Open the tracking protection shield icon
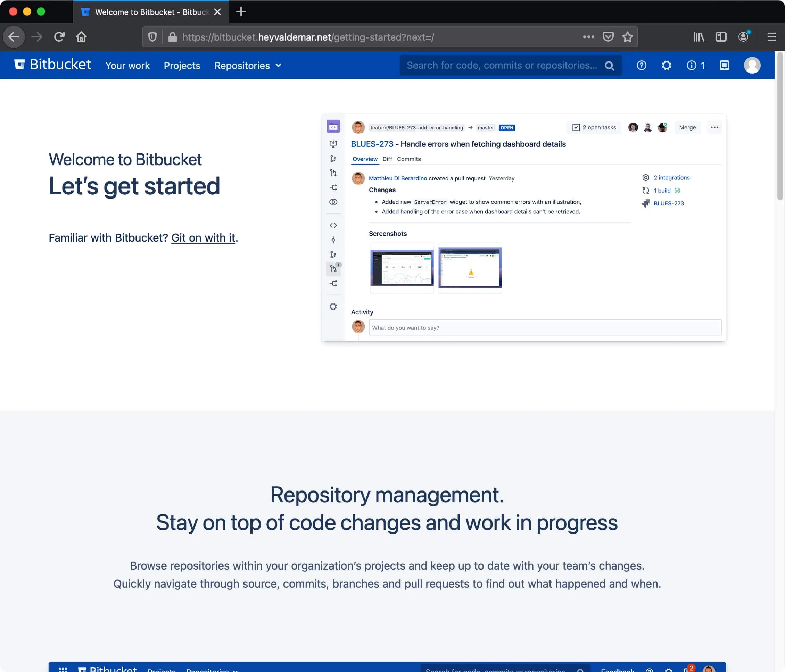 tap(152, 37)
